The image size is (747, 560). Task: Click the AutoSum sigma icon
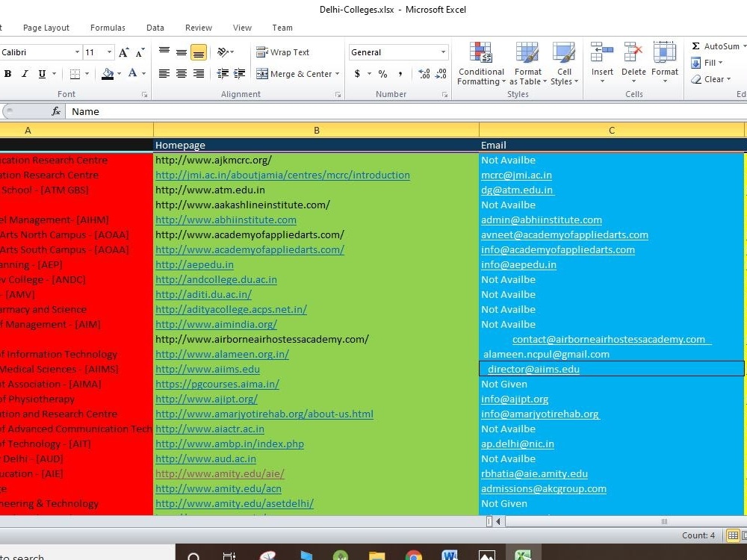[x=695, y=46]
